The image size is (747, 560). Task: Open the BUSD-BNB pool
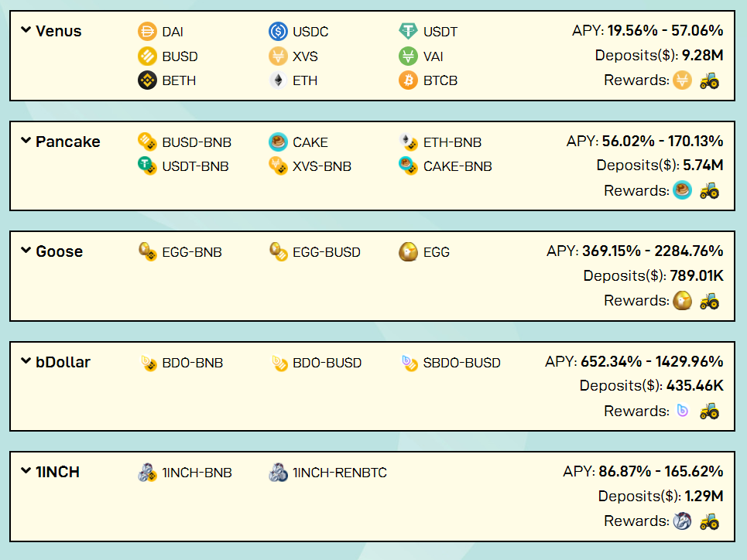point(196,142)
